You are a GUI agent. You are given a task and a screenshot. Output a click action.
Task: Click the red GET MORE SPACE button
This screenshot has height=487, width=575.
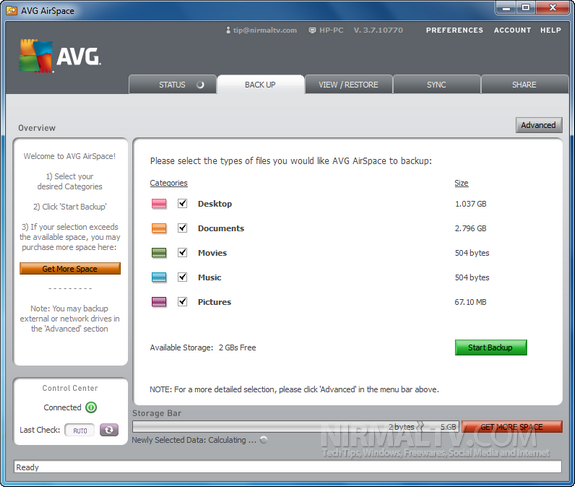click(x=512, y=427)
